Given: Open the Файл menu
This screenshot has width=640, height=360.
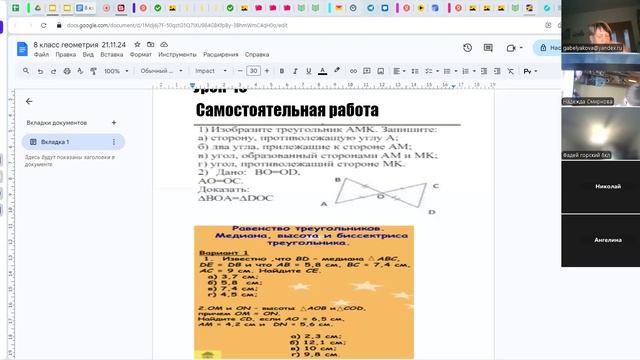Looking at the screenshot, I should click(x=41, y=54).
